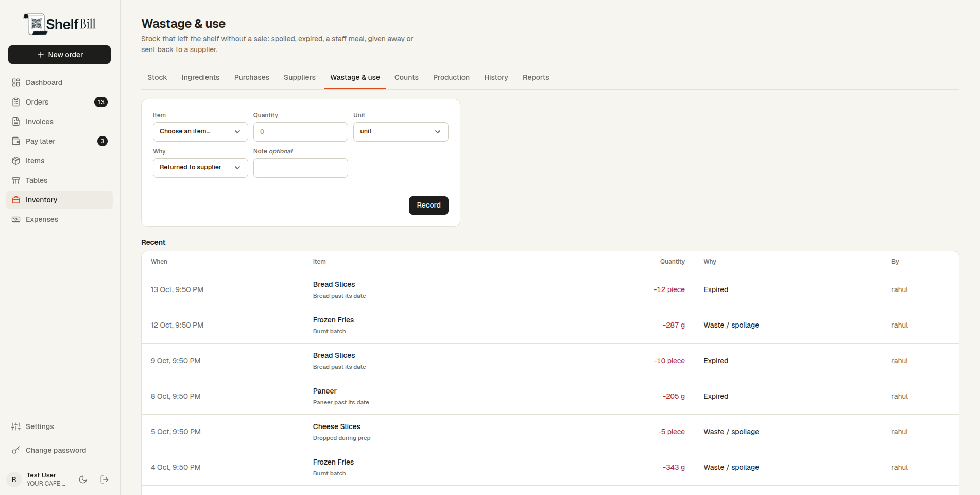Open the Items box icon
The height and width of the screenshot is (495, 980).
[16, 161]
